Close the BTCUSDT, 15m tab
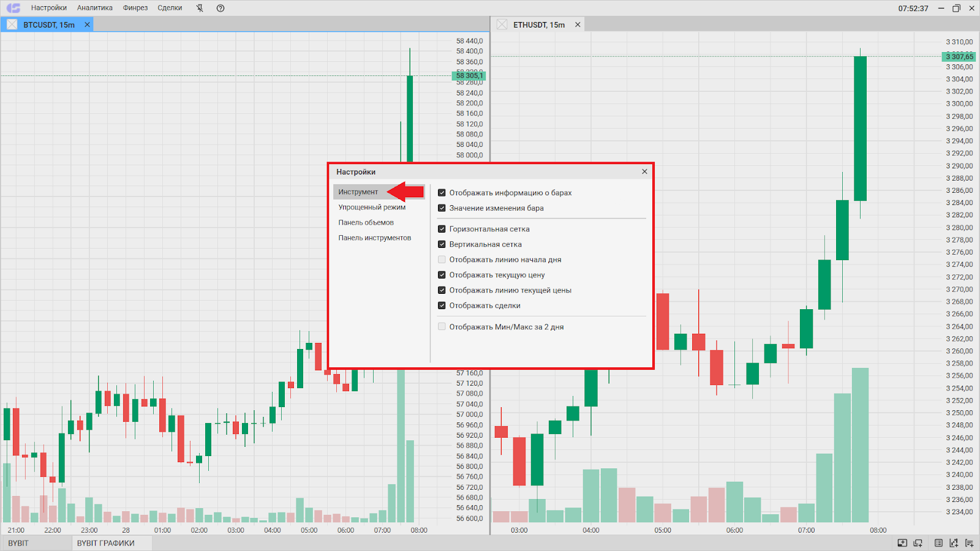This screenshot has height=551, width=980. pyautogui.click(x=87, y=24)
